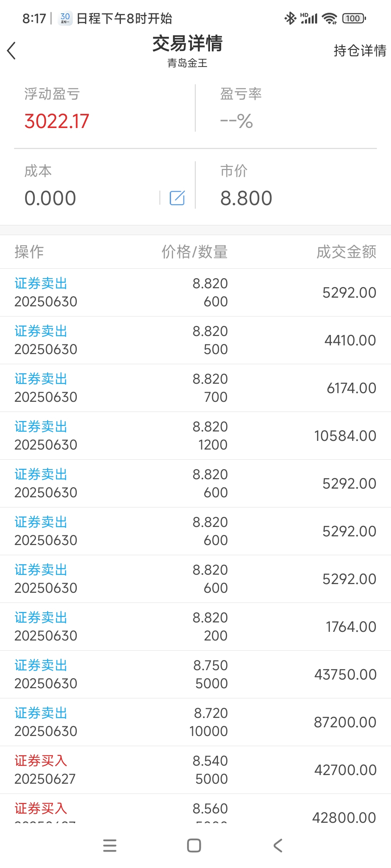391x868 pixels.
Task: Tap the 市价 8.800 value
Action: (246, 198)
